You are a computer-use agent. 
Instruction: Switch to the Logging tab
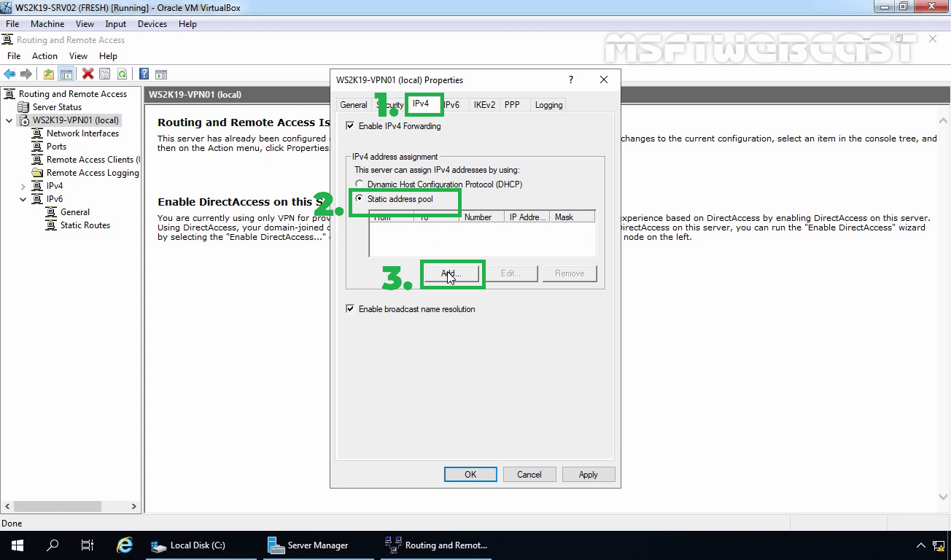[548, 105]
